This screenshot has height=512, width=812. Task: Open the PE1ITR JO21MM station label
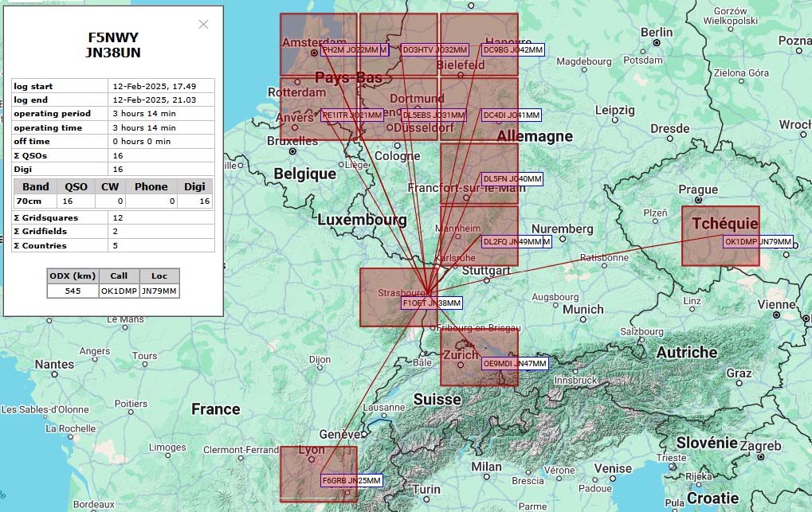coord(352,115)
